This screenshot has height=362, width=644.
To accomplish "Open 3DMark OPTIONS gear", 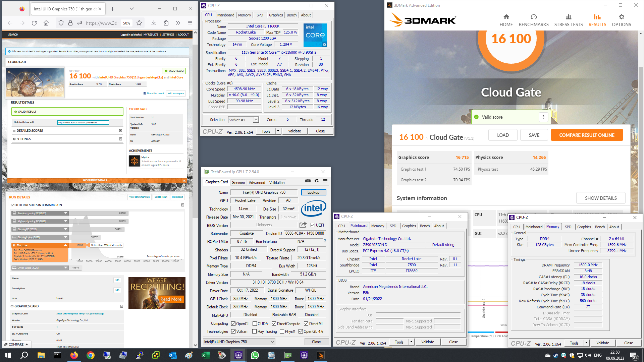I will pyautogui.click(x=621, y=20).
